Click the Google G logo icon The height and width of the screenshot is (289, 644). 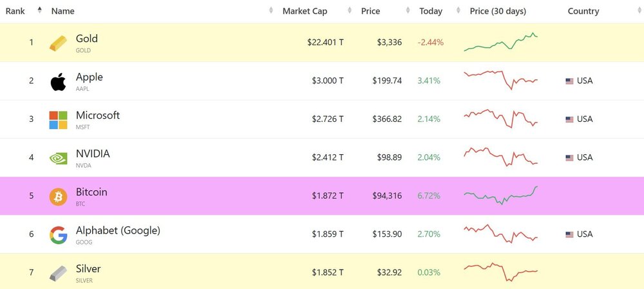[x=58, y=235]
